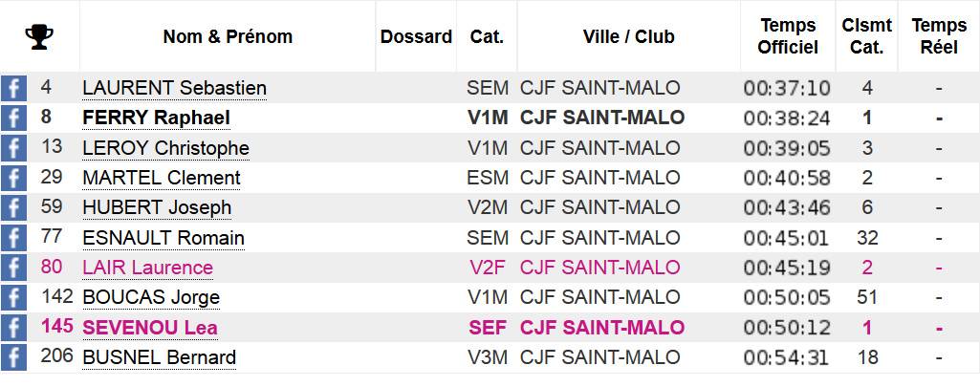Click the trophy ranking column icon
This screenshot has width=980, height=387.
(39, 37)
